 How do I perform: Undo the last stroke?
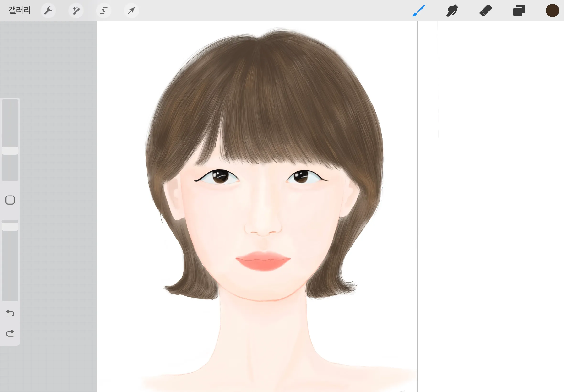click(10, 313)
